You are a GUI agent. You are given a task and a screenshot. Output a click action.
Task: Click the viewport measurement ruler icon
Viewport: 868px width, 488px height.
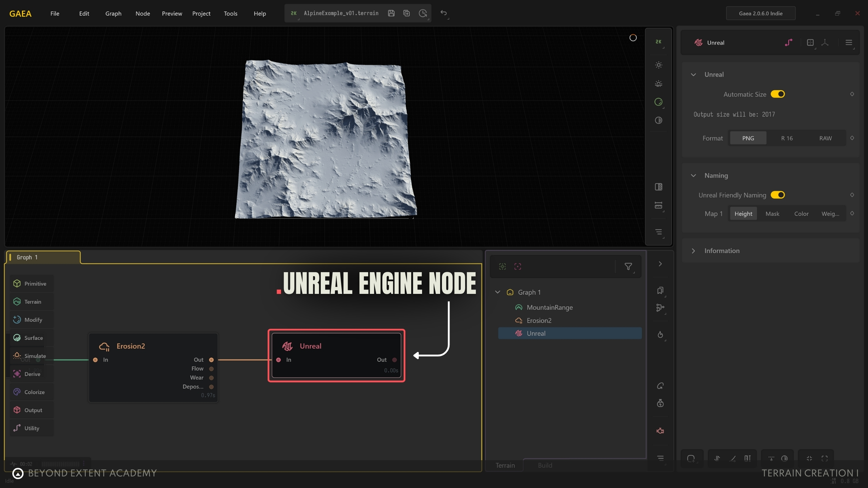tap(659, 205)
